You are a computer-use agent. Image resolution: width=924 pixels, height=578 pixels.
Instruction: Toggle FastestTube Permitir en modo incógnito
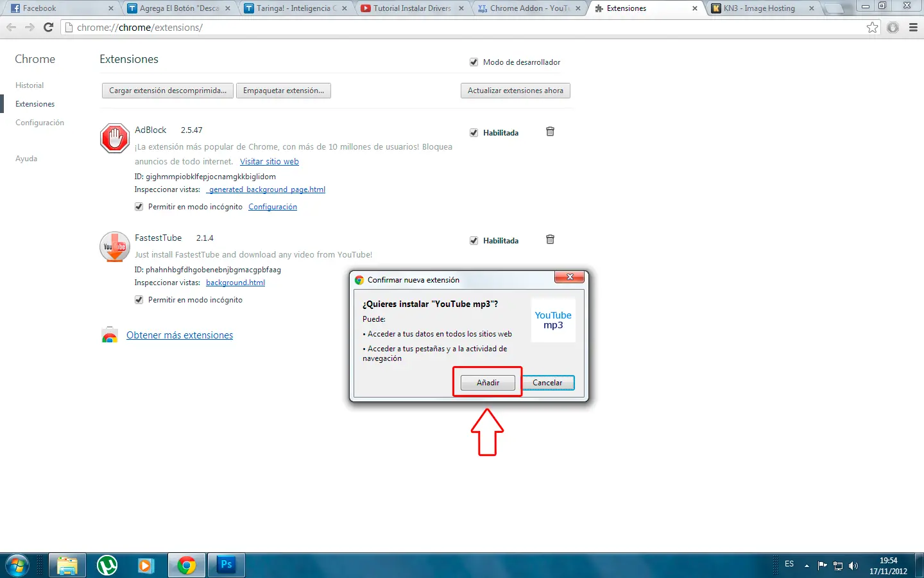click(139, 300)
